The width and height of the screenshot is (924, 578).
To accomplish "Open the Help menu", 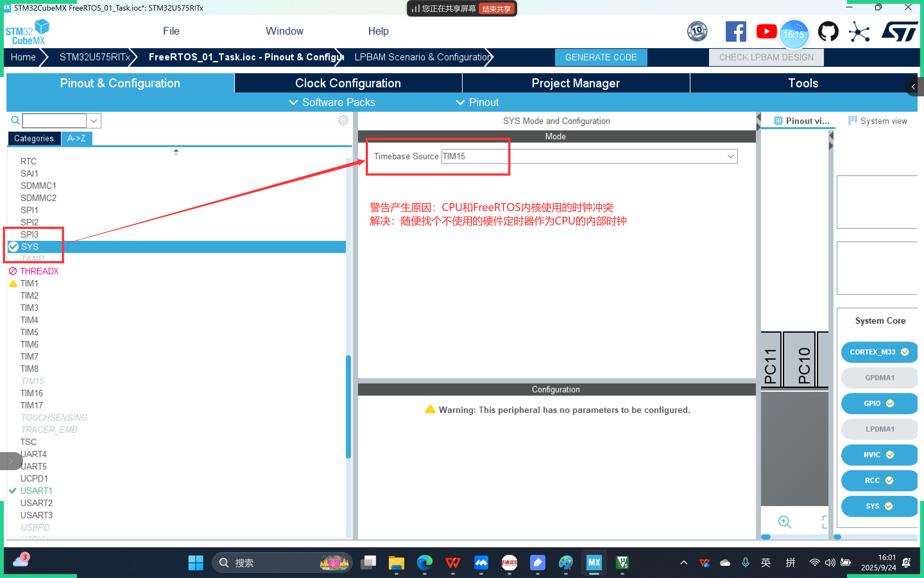I will pyautogui.click(x=378, y=31).
